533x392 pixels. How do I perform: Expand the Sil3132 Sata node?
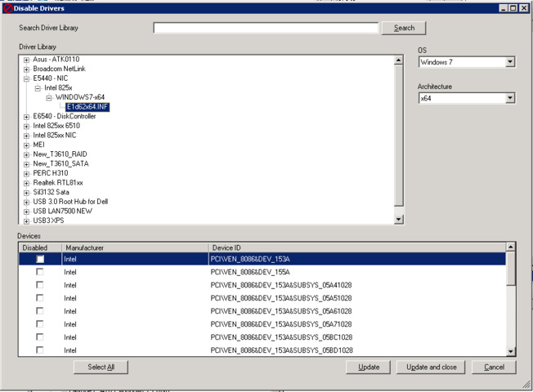(26, 193)
